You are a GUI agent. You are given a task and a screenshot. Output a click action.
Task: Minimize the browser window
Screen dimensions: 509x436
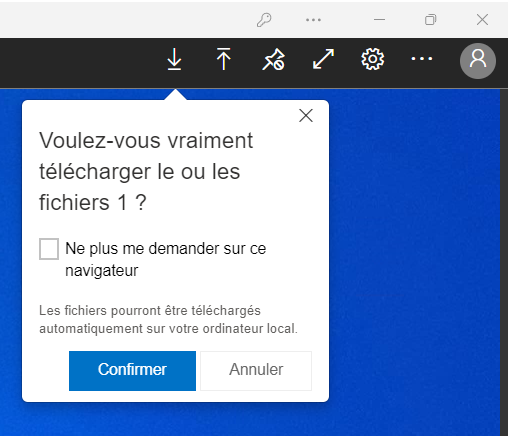click(379, 20)
